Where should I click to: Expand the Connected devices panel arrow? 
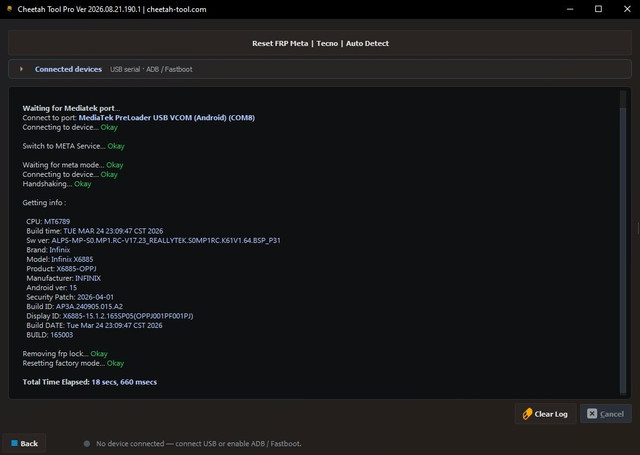coord(21,69)
